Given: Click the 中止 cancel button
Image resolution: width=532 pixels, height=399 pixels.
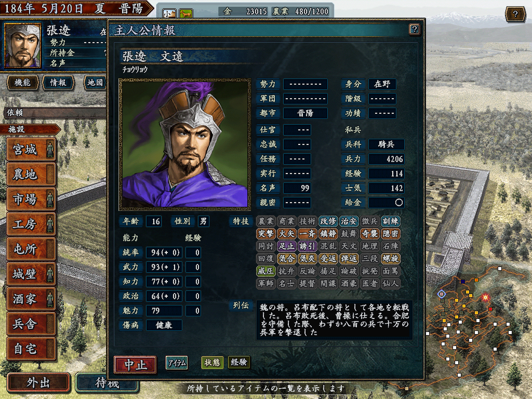Looking at the screenshot, I should 136,365.
